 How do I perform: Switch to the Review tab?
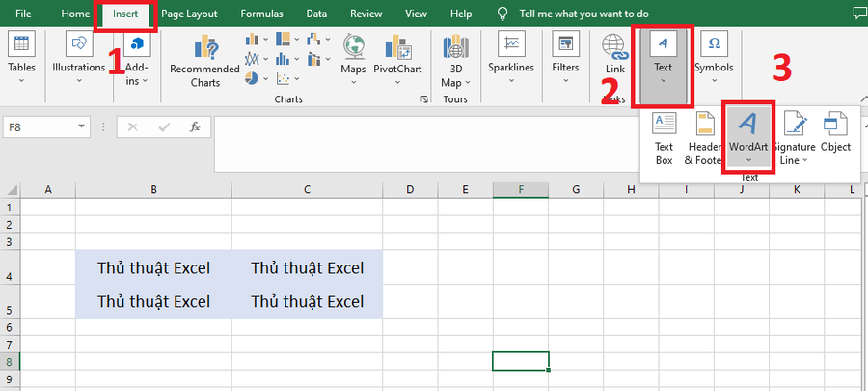(x=366, y=14)
